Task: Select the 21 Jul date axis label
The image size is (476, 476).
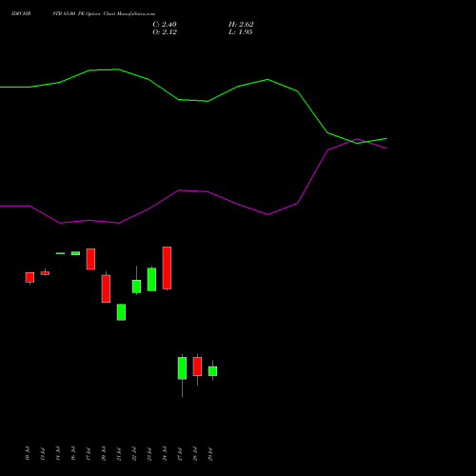Action: pos(119,453)
